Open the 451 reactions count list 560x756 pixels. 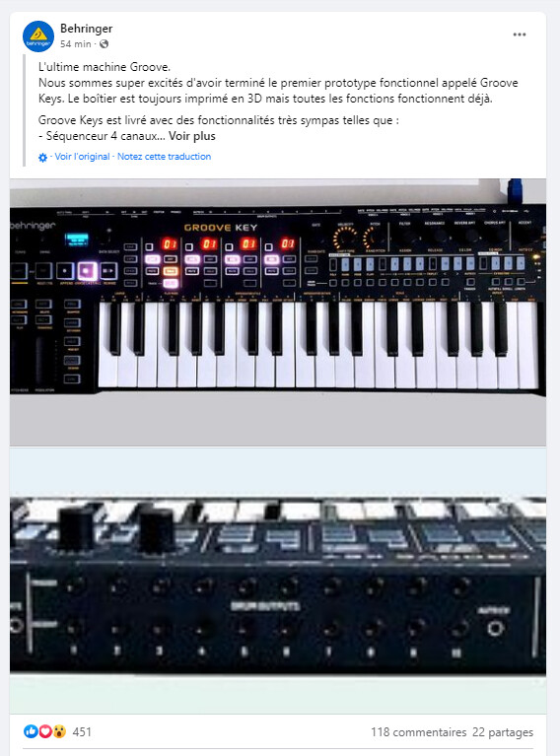click(x=82, y=732)
